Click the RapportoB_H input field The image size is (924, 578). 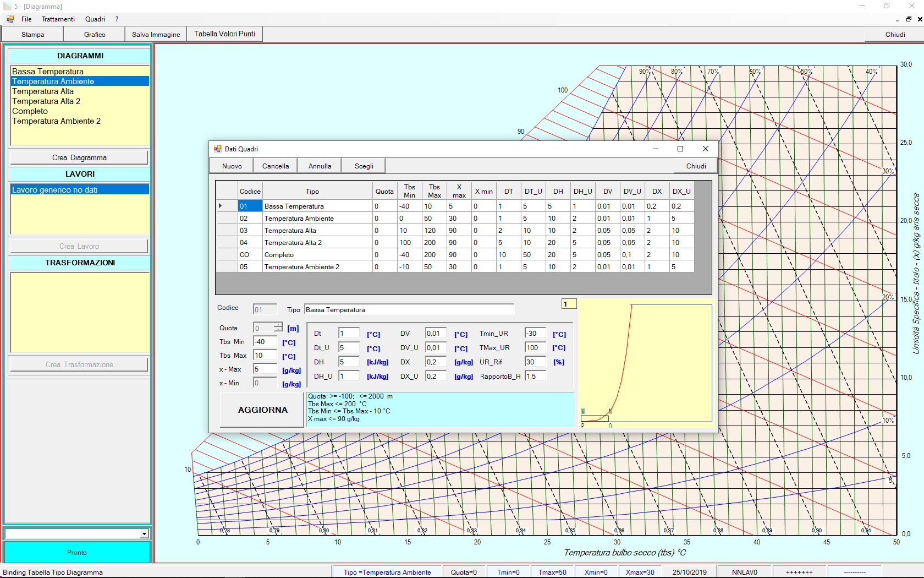coord(535,376)
